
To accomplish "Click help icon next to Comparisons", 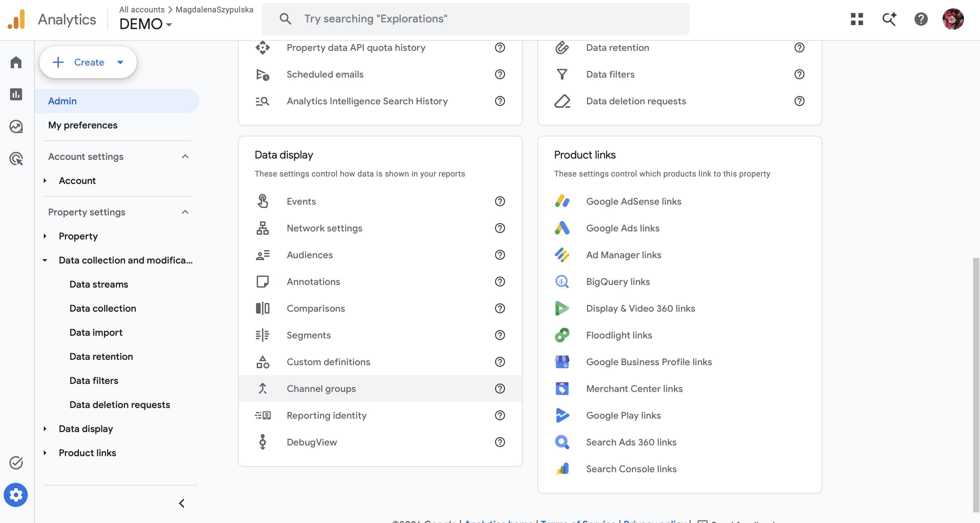I will point(500,308).
